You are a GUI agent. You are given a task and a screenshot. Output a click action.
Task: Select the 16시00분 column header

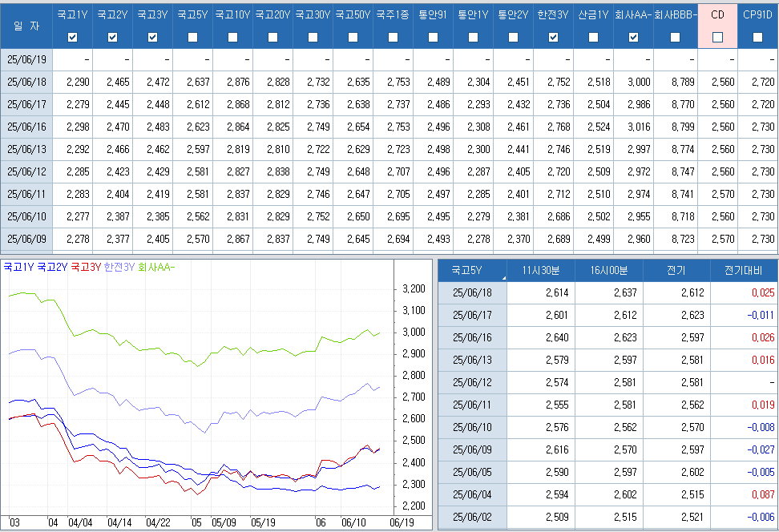click(x=608, y=271)
